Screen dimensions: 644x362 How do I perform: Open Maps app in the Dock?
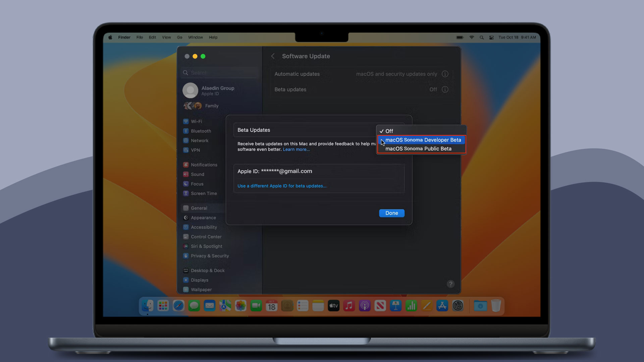[225, 306]
